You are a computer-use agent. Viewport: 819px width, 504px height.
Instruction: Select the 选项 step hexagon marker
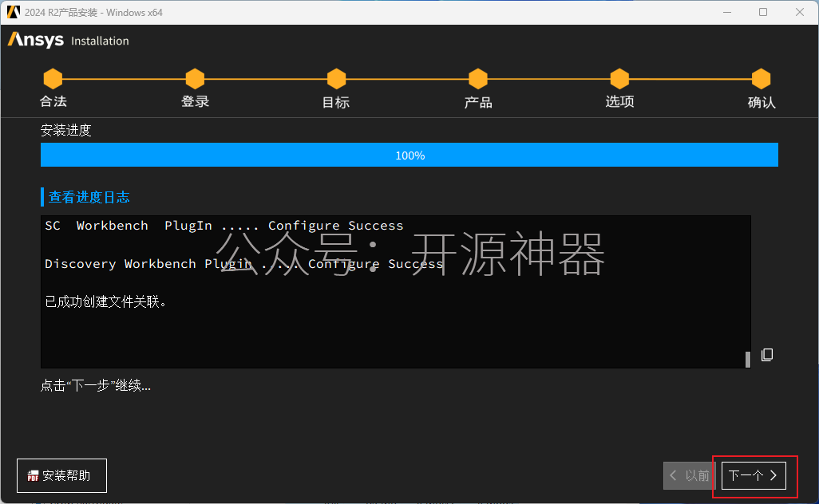click(619, 79)
